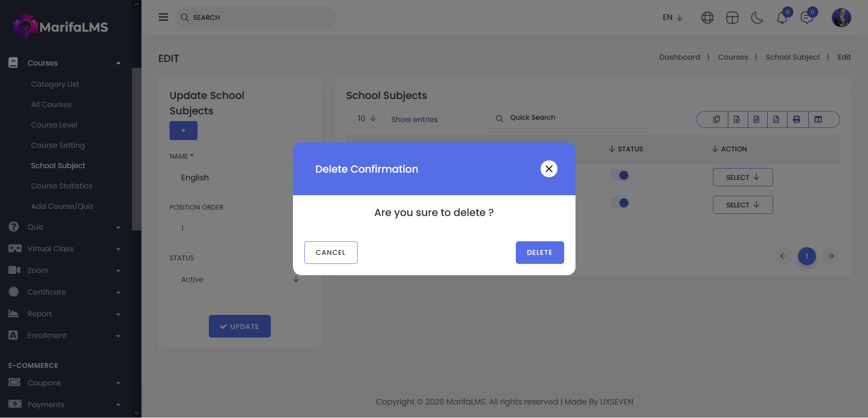Image resolution: width=868 pixels, height=418 pixels.
Task: Export table to Excel file
Action: tap(737, 119)
